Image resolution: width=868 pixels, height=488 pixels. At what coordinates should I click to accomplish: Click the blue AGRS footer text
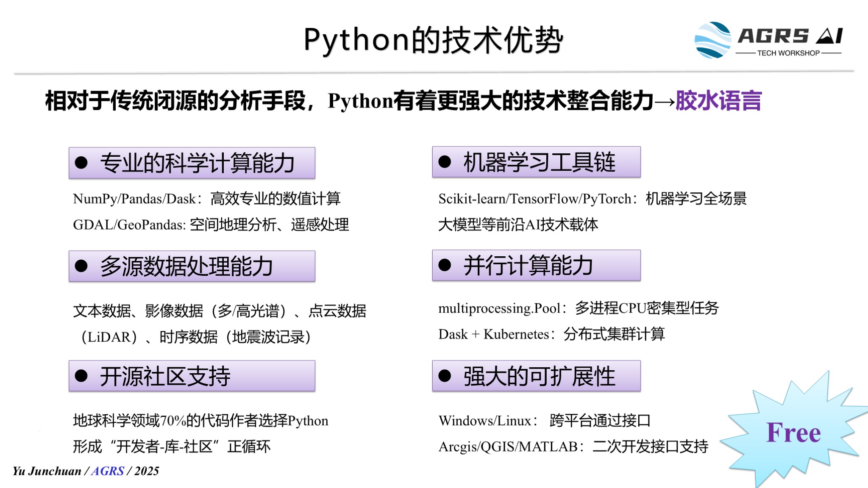(x=108, y=471)
